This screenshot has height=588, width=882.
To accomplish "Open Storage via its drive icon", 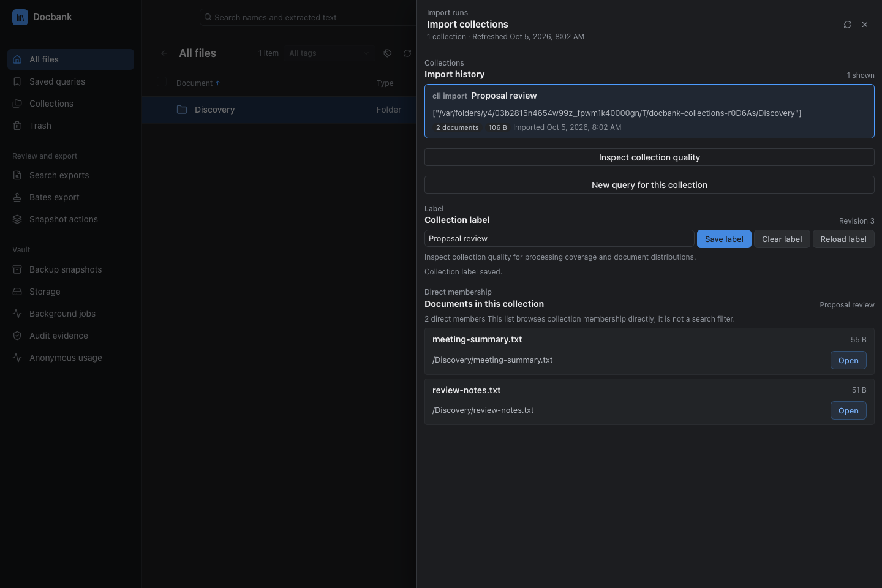I will click(17, 292).
